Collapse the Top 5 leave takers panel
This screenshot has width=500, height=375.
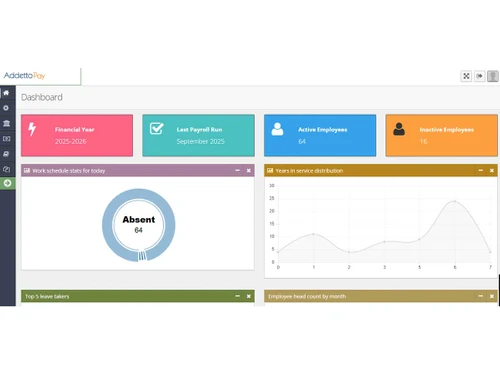[x=238, y=296]
